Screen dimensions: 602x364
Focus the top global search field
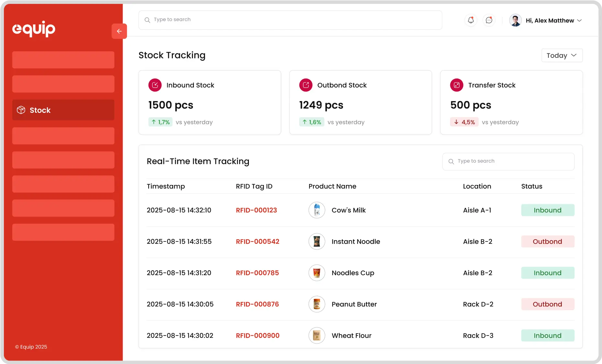tap(290, 20)
